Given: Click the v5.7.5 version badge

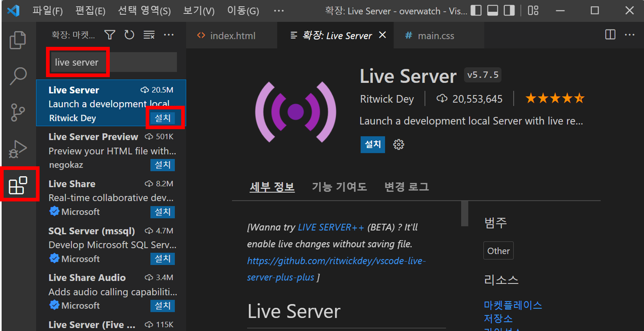Looking at the screenshot, I should click(x=483, y=75).
